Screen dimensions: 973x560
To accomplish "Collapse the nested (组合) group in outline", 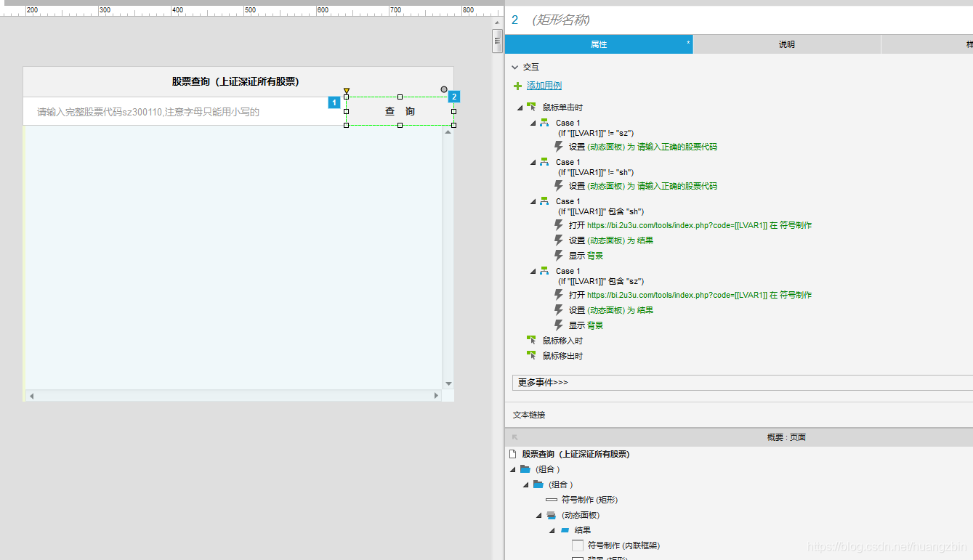I will pyautogui.click(x=525, y=484).
